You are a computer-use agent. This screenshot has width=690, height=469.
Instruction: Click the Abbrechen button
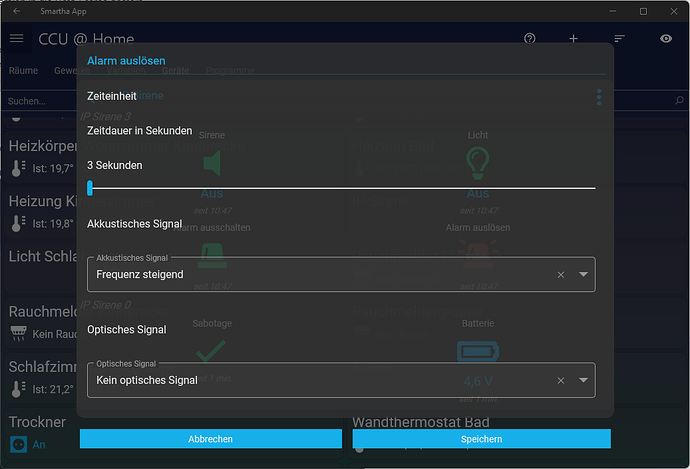pos(211,439)
